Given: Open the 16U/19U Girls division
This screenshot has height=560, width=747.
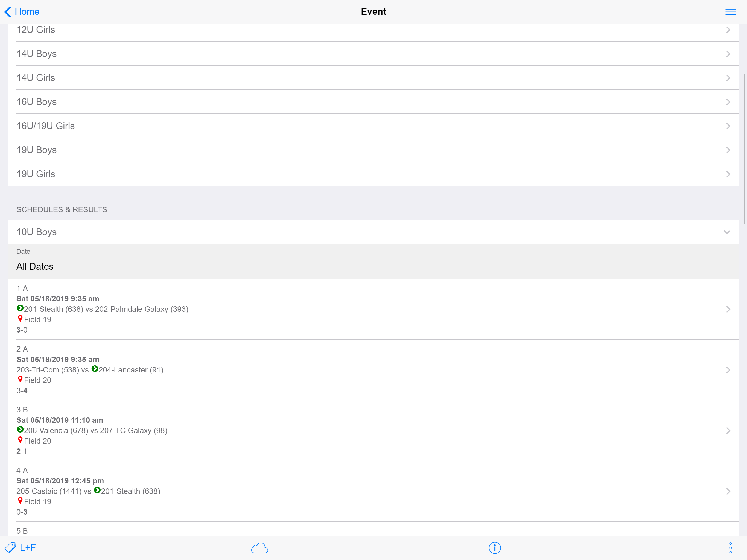Looking at the screenshot, I should 373,126.
